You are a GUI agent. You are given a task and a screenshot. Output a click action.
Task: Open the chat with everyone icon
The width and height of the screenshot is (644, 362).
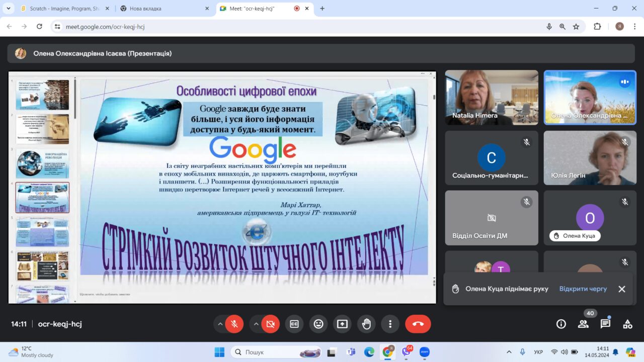[x=605, y=324]
